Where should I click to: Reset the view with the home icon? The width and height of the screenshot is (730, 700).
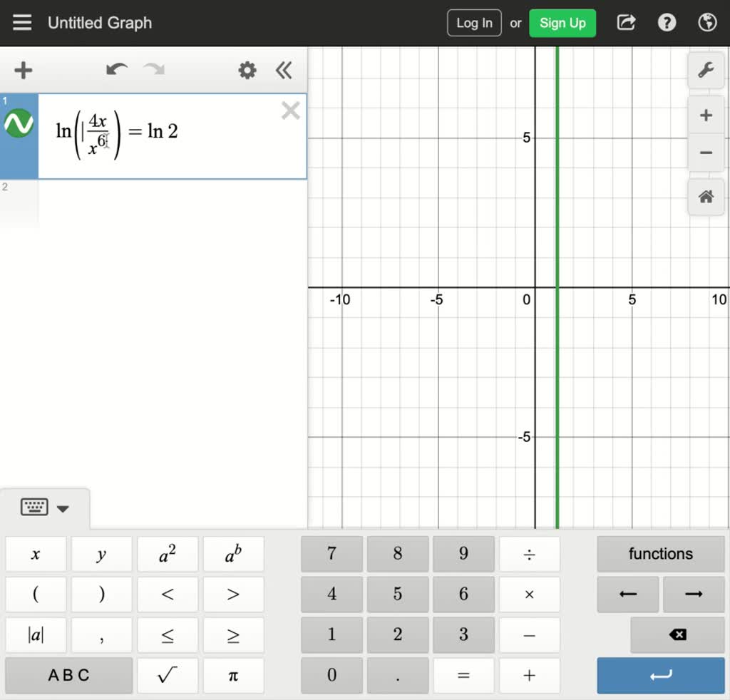tap(705, 197)
